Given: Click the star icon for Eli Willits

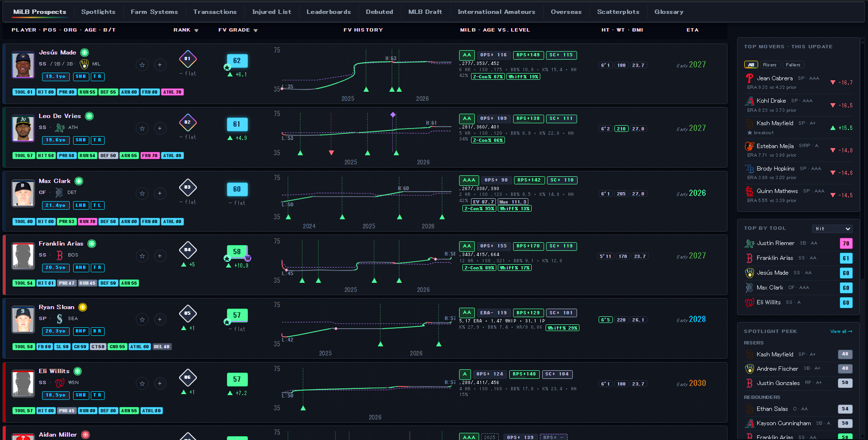Looking at the screenshot, I should 142,383.
